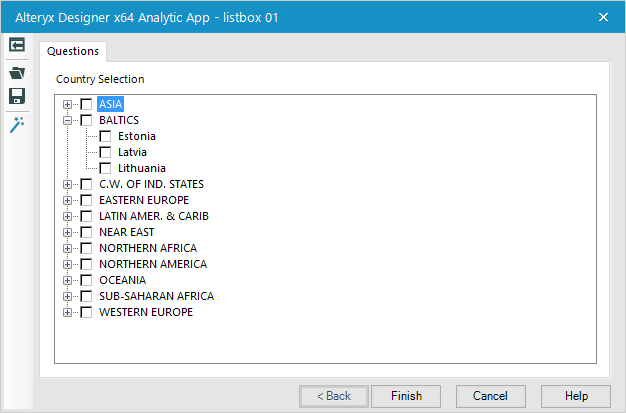Viewport: 626px width, 413px height.
Task: Click the open folder icon in sidebar
Action: point(16,72)
